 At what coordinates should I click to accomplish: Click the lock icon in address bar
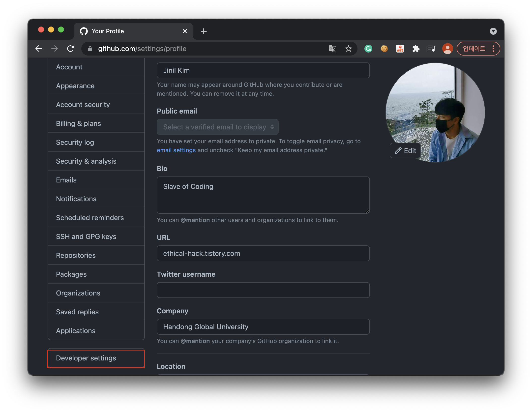tap(90, 49)
